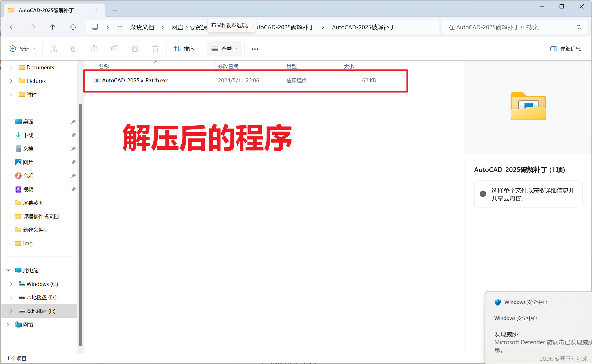Select the AutoCAD-2025.x-Patch.exe file

(x=135, y=80)
